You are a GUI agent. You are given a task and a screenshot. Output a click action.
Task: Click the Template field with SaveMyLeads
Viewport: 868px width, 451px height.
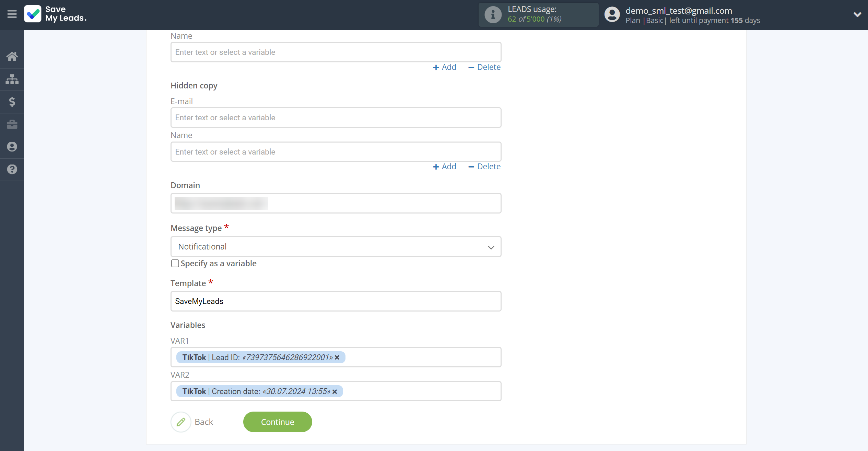pos(336,301)
